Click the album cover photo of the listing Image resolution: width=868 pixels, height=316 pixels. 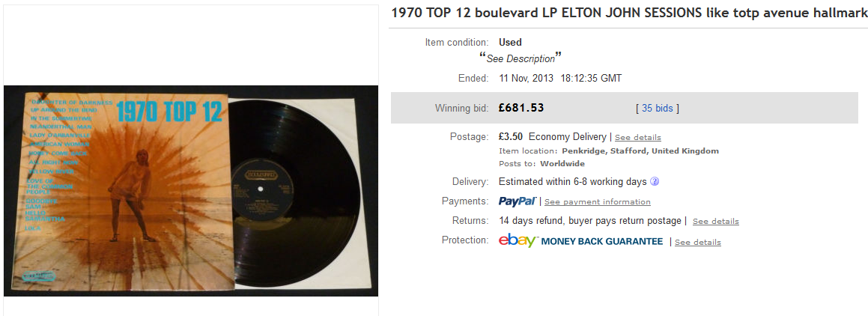(191, 190)
